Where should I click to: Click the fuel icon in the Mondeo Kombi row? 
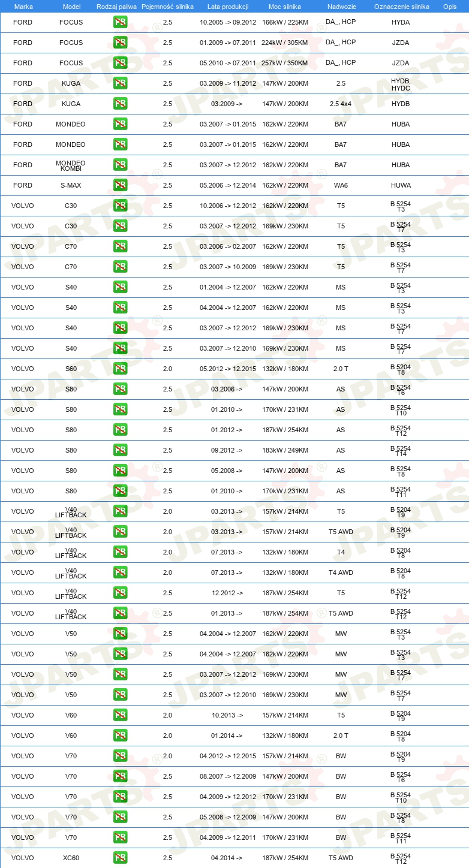(120, 165)
